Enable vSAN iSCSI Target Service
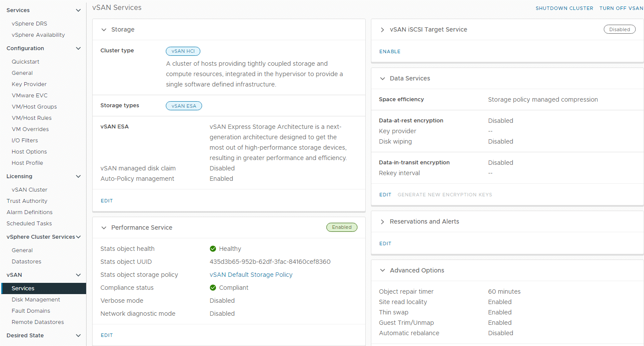The image size is (644, 346). 390,51
